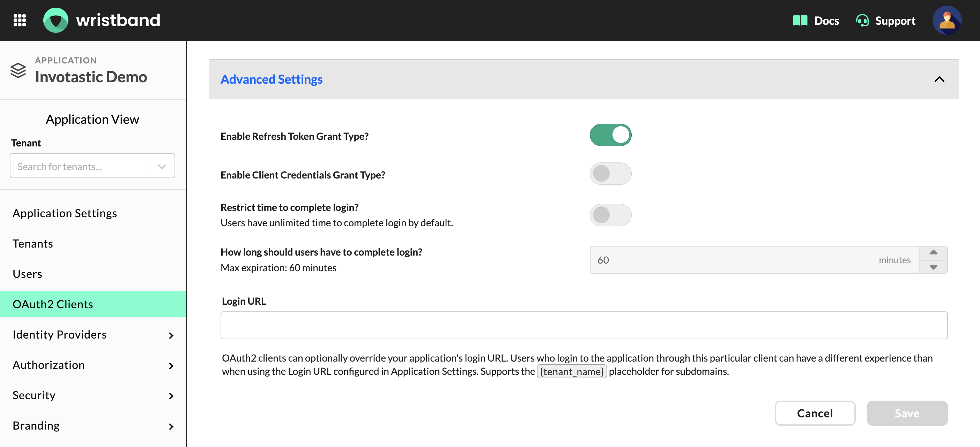Click the Advanced Settings heading

[x=271, y=79]
